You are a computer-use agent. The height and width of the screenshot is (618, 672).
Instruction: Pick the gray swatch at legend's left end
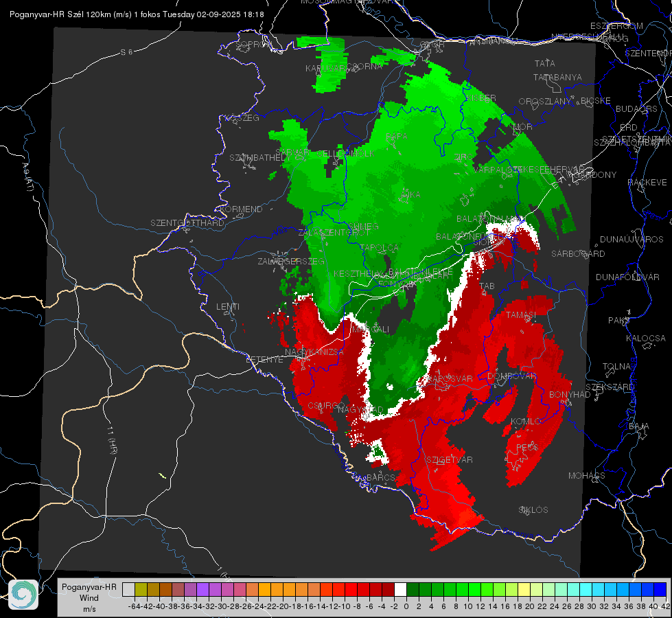128,589
